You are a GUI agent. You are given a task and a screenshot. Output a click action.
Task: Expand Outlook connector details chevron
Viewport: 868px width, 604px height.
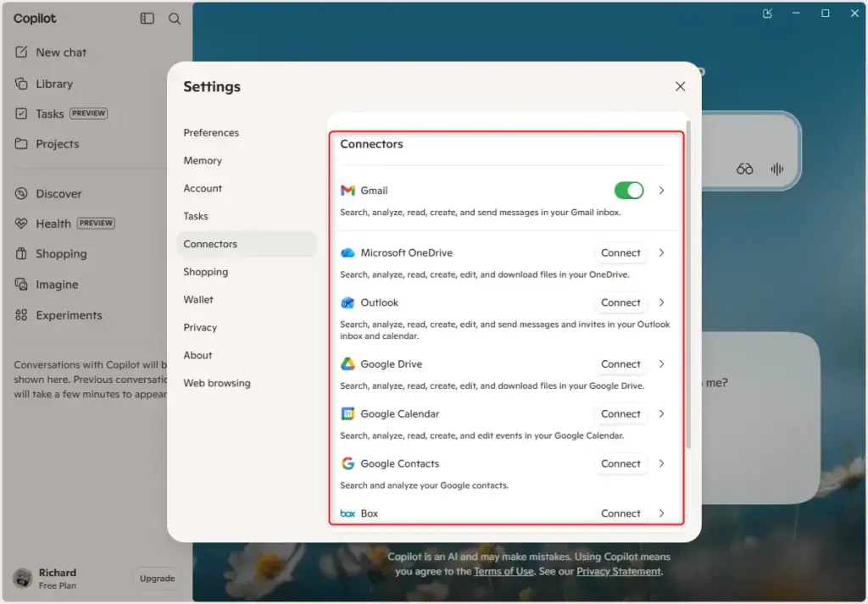coord(661,302)
